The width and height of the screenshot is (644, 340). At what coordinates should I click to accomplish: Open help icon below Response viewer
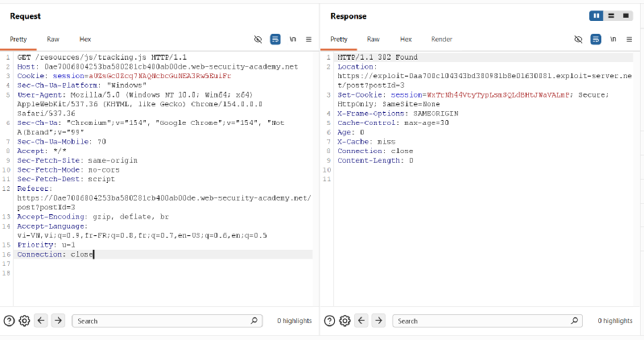pos(329,321)
